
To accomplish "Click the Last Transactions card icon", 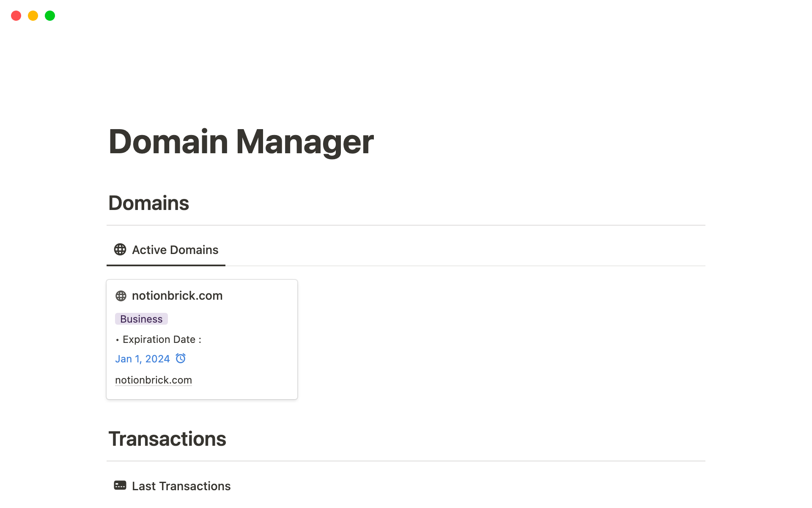I will click(x=120, y=486).
